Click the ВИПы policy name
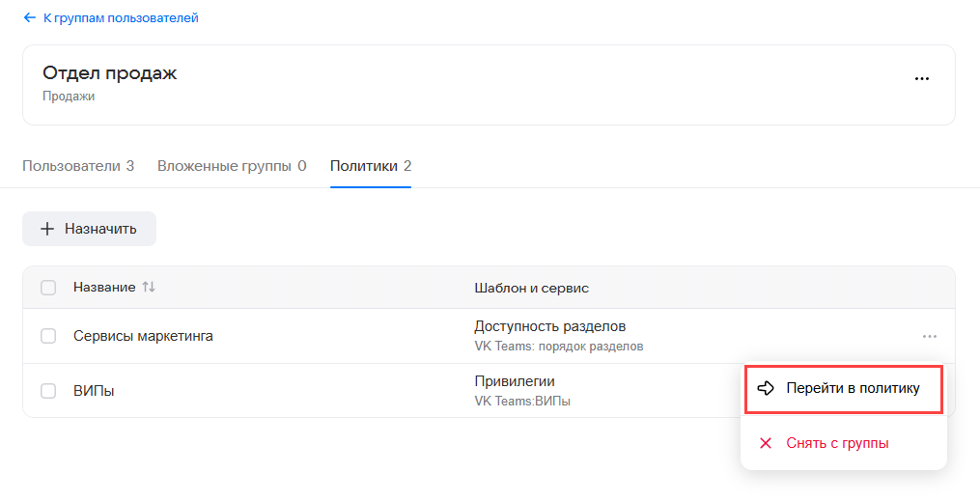 pos(94,391)
